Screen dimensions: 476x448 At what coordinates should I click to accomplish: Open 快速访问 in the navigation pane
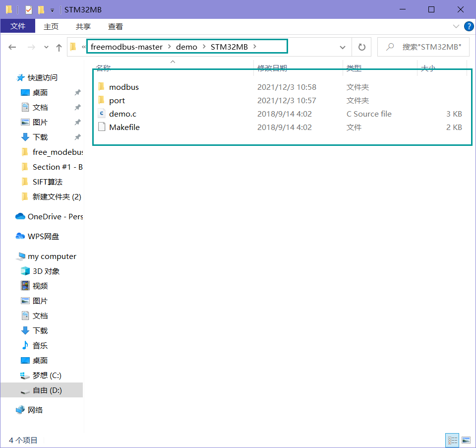(x=43, y=78)
